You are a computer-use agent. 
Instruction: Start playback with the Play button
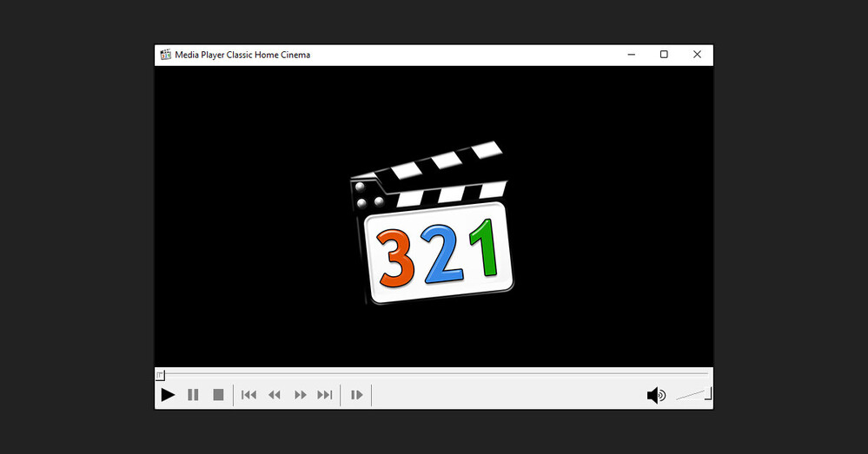[168, 395]
